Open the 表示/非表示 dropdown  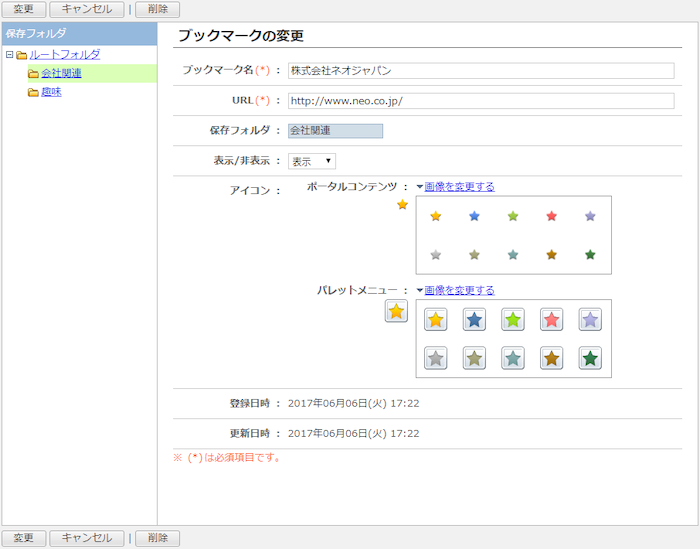[x=312, y=161]
